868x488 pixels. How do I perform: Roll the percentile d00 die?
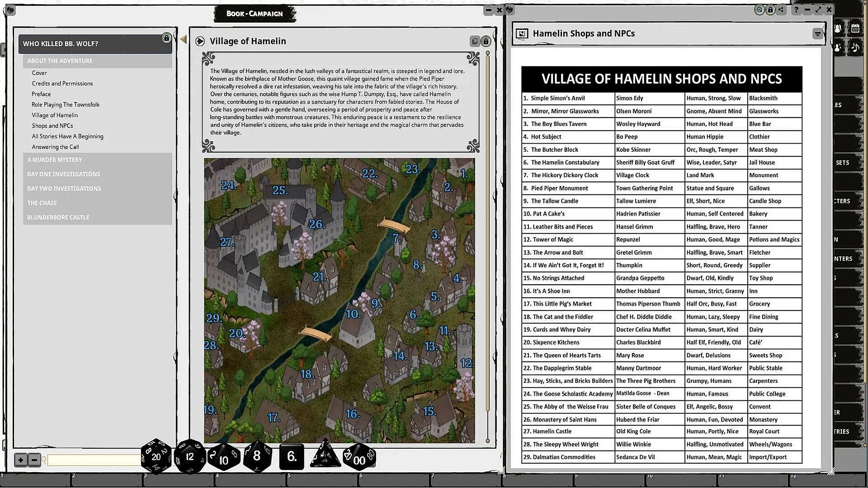tap(359, 457)
